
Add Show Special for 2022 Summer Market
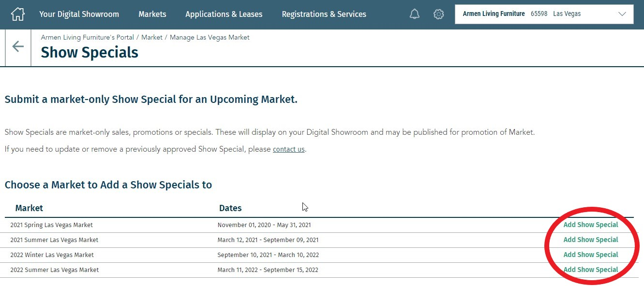point(591,270)
